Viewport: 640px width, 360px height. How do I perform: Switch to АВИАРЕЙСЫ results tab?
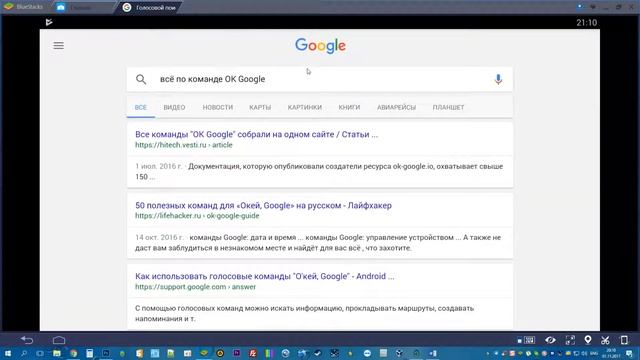click(396, 107)
